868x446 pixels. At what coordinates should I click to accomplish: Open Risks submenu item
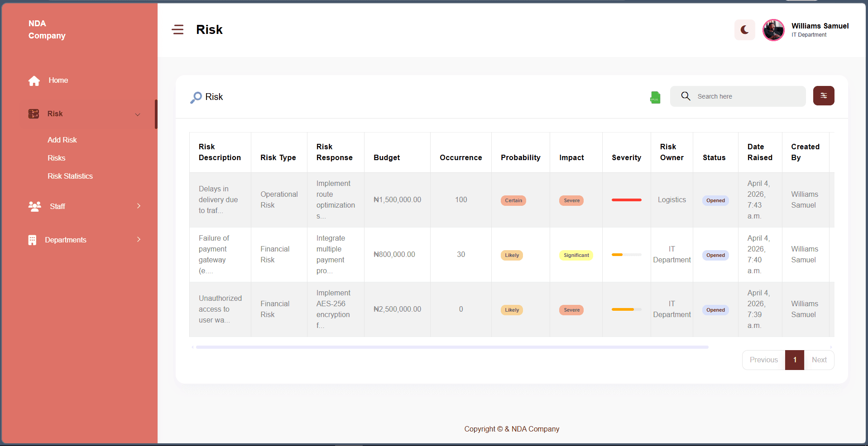click(57, 158)
